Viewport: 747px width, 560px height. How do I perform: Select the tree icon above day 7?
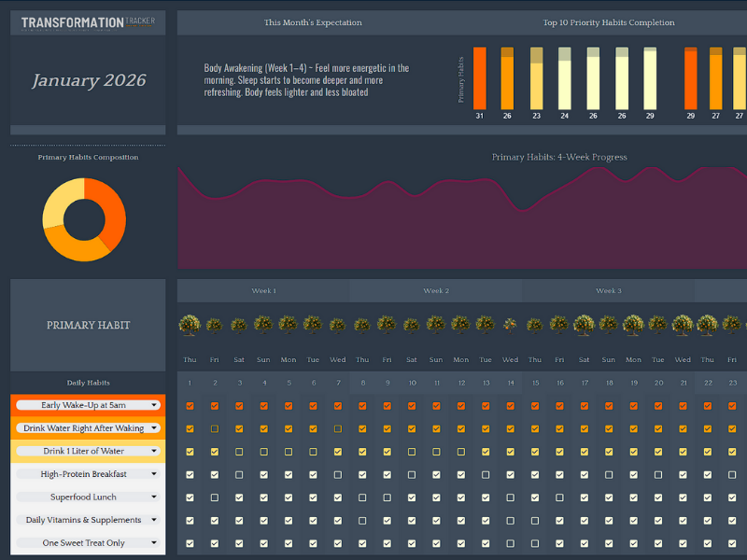point(337,325)
